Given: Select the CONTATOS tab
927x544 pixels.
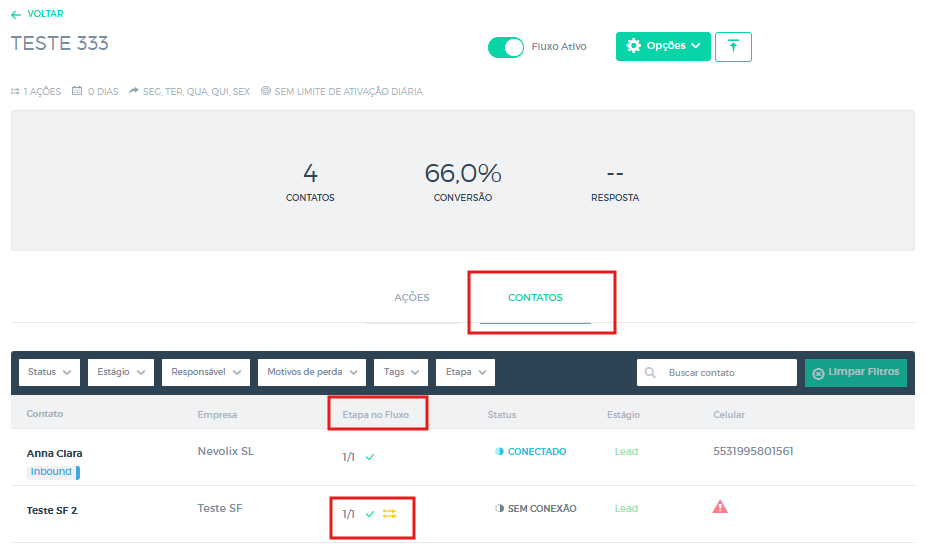Looking at the screenshot, I should click(535, 298).
